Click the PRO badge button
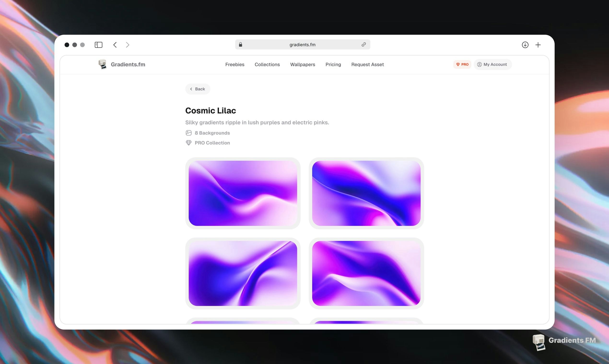This screenshot has width=609, height=364. (462, 64)
